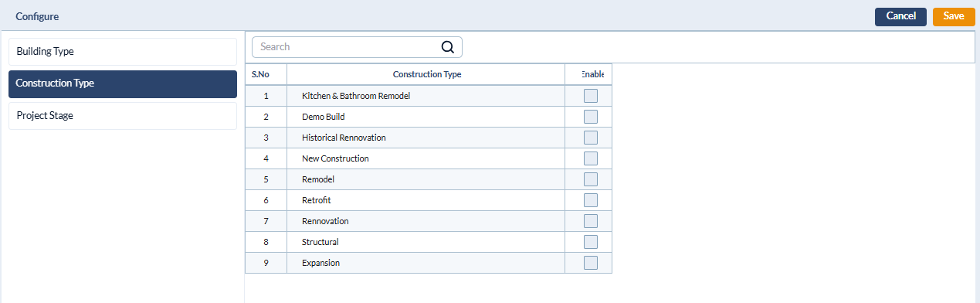
Task: Save the configuration changes
Action: pyautogui.click(x=954, y=16)
